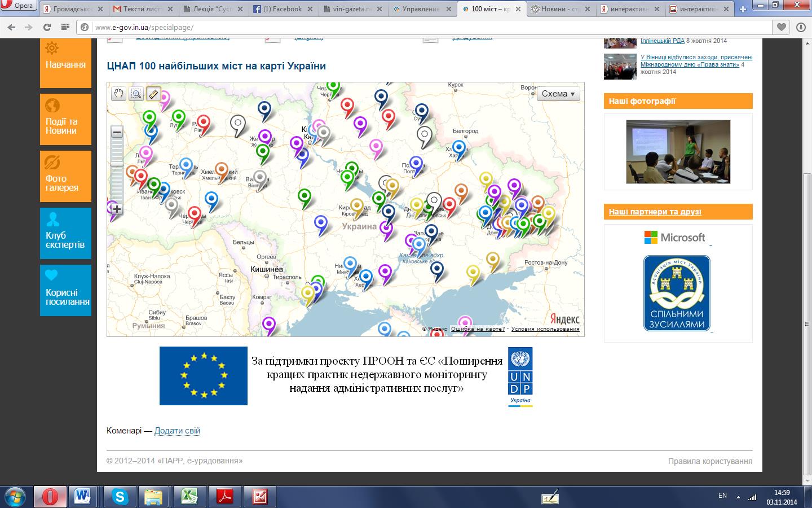This screenshot has width=812, height=508.
Task: Go back to previous page
Action: pos(12,27)
